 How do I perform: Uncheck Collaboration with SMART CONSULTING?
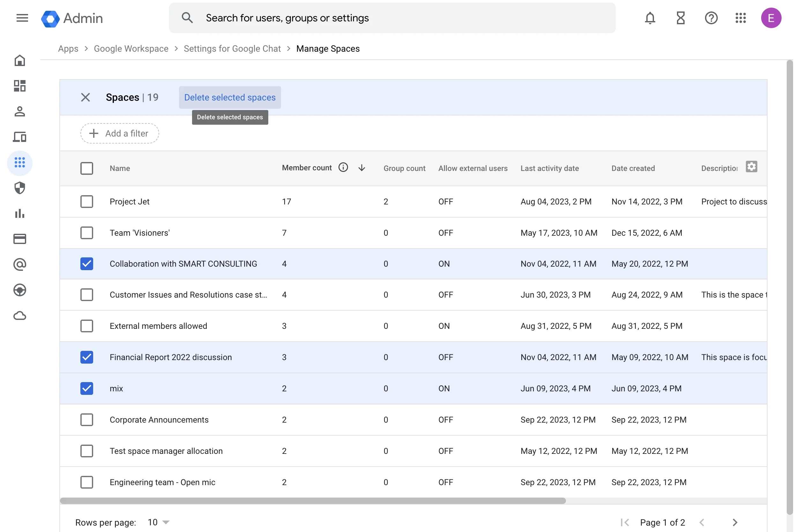tap(87, 264)
